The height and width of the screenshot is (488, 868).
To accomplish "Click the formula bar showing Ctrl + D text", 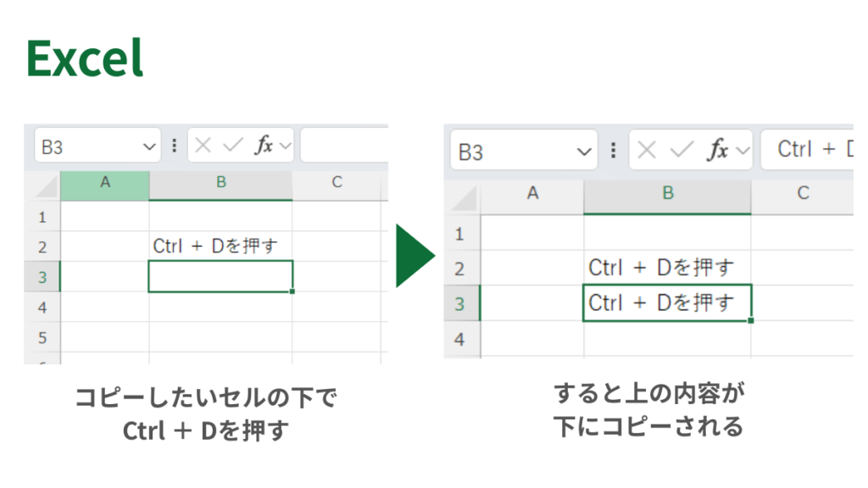I will pos(810,151).
